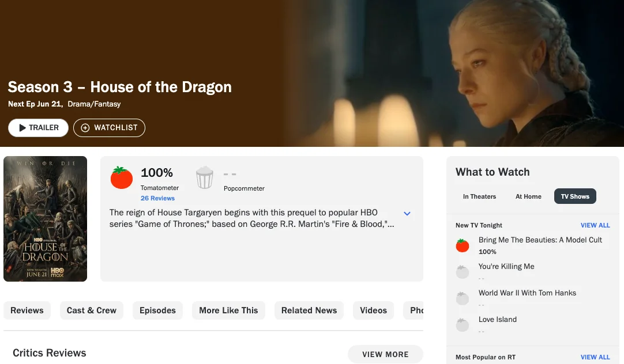View all Most Popular on RT
624x364 pixels.
pos(595,357)
